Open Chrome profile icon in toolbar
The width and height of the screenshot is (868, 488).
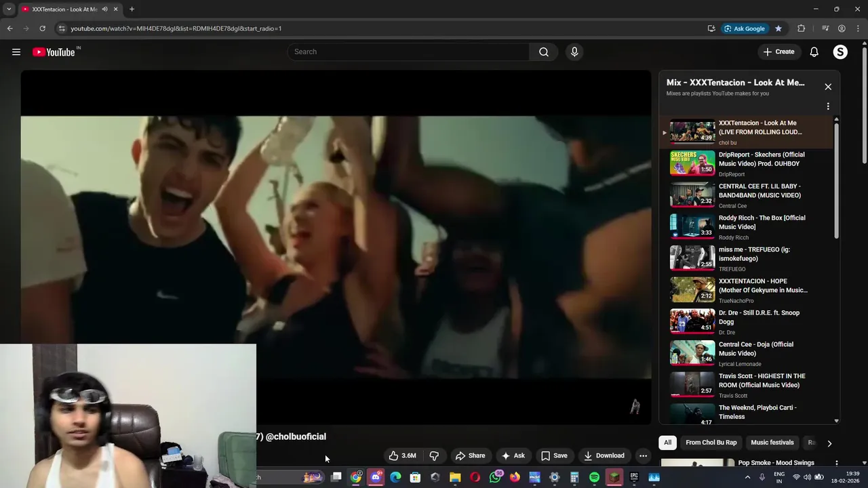pos(842,28)
